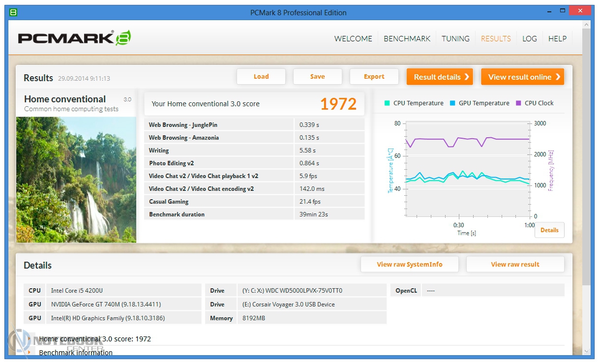Click the Export button
Image resolution: width=600 pixels, height=364 pixels.
374,77
